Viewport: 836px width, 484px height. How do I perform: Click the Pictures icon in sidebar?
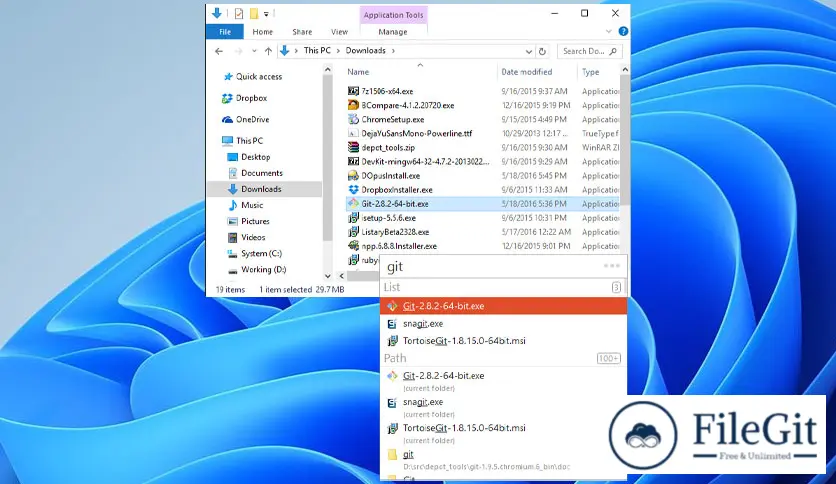click(x=232, y=221)
